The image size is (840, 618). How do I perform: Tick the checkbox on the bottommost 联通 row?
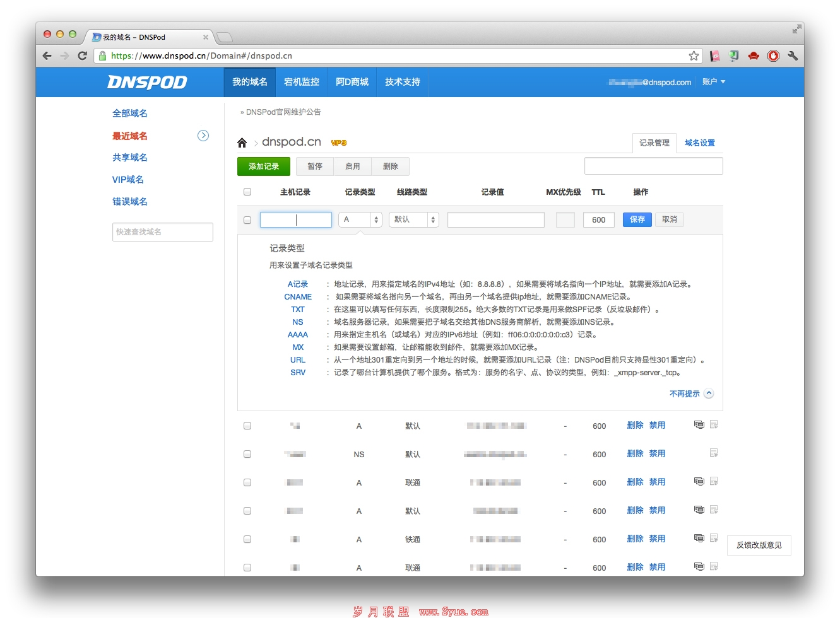coord(247,568)
